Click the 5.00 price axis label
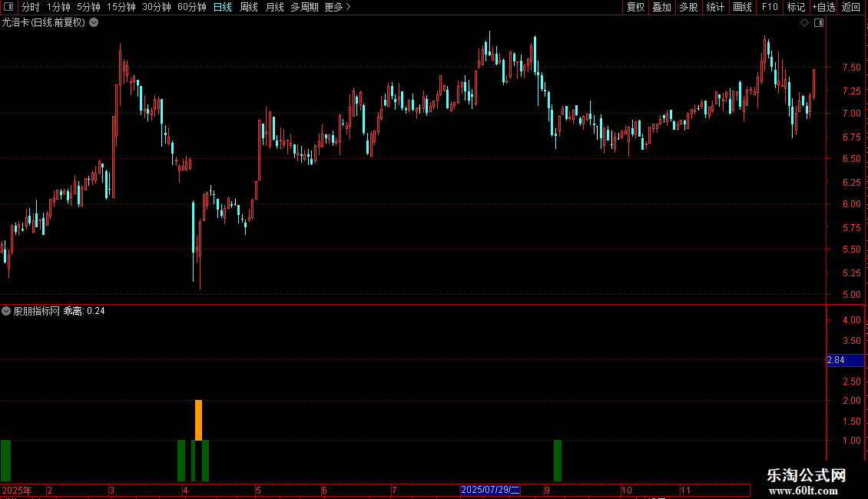868x499 pixels. [x=851, y=295]
